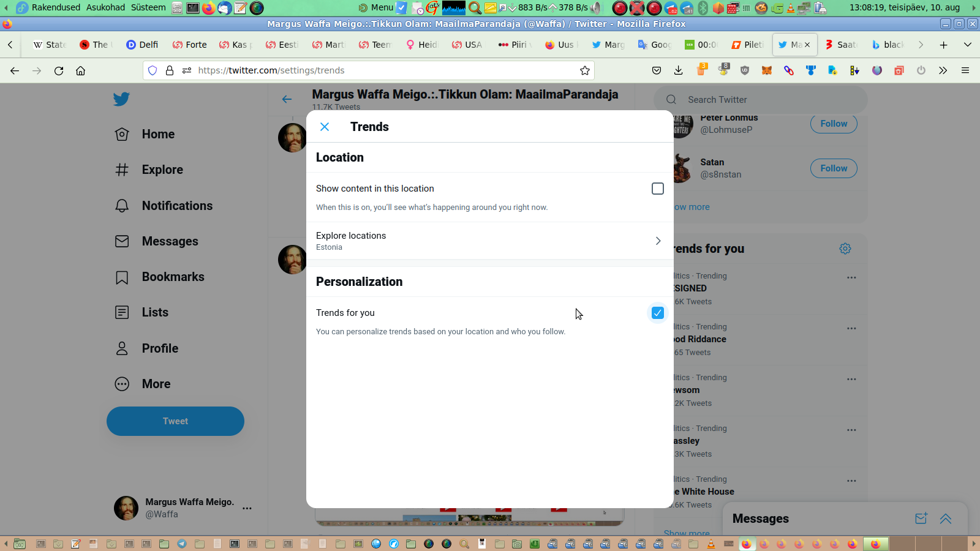Open options for the SIGNED trend

click(851, 277)
